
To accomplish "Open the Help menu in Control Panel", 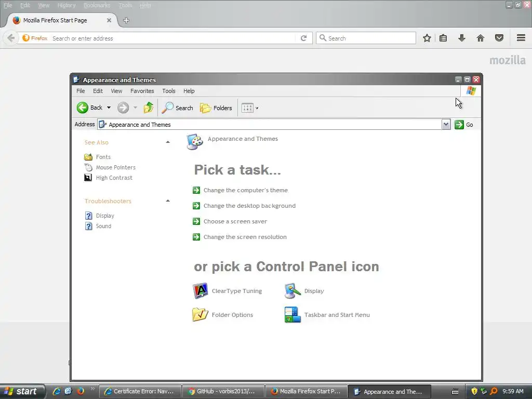I will (189, 91).
